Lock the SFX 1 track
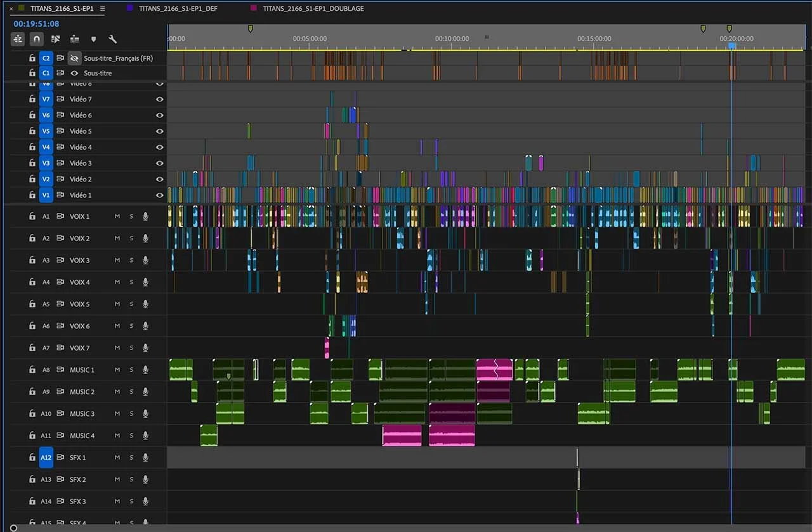The height and width of the screenshot is (532, 812). point(32,457)
